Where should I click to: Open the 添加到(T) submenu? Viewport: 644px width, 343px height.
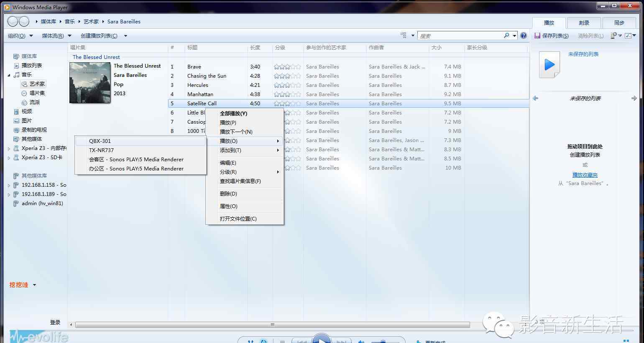click(x=245, y=150)
